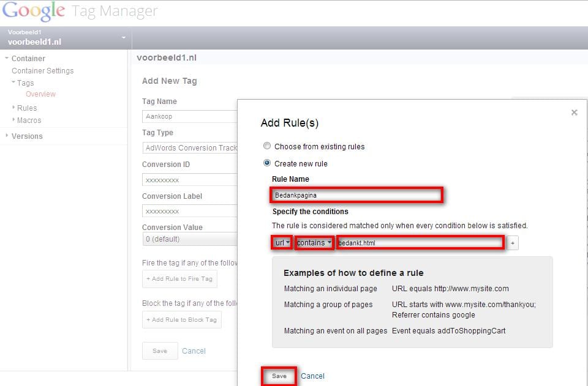Viewport: 588px width, 386px height.
Task: Collapse the Container tree section
Action: (x=7, y=58)
